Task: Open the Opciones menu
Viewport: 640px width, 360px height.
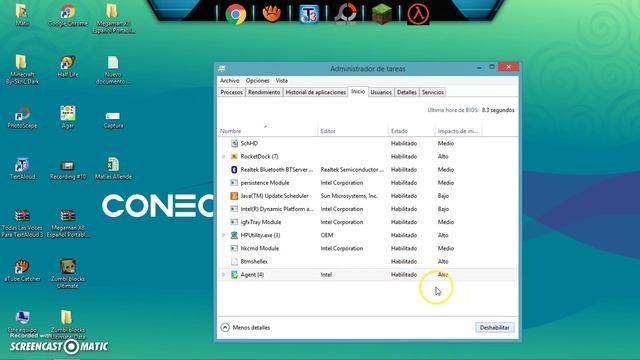Action: [257, 80]
